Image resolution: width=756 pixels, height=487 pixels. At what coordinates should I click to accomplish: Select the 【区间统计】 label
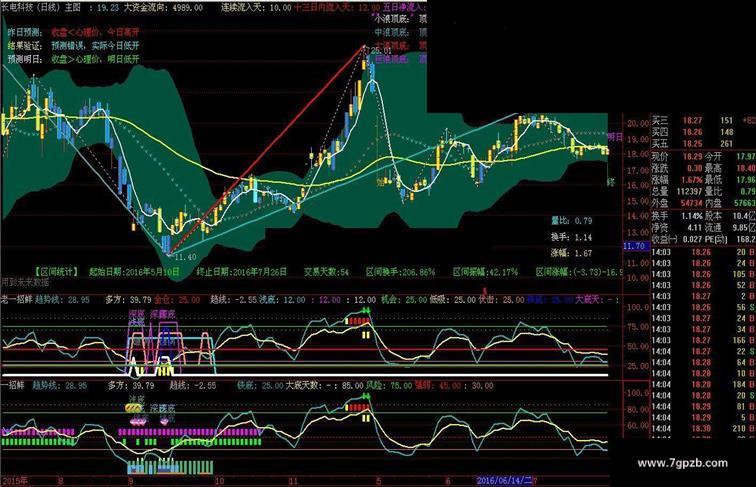coord(56,272)
